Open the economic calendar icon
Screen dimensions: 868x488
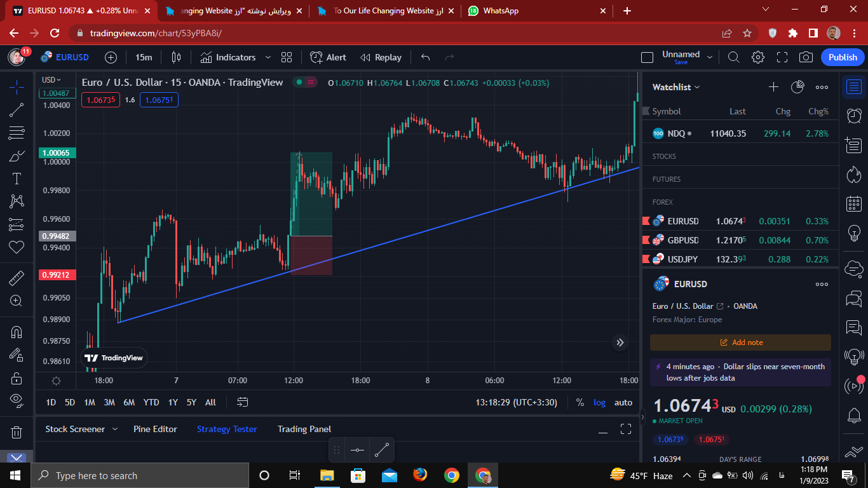[x=854, y=204]
